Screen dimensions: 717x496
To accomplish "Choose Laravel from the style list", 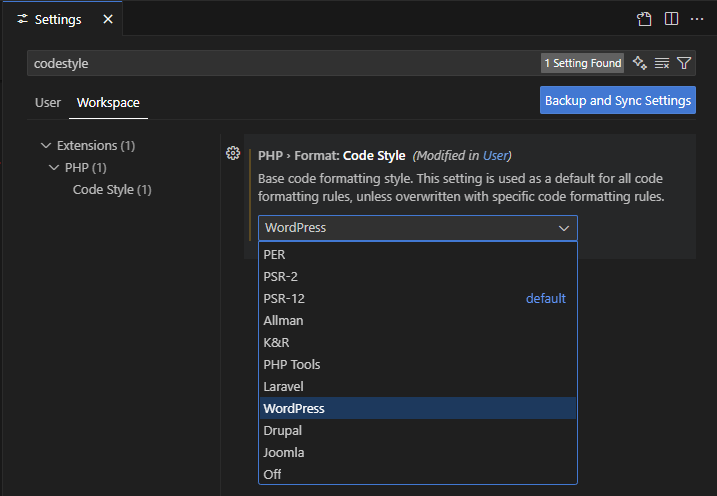I will [x=417, y=386].
